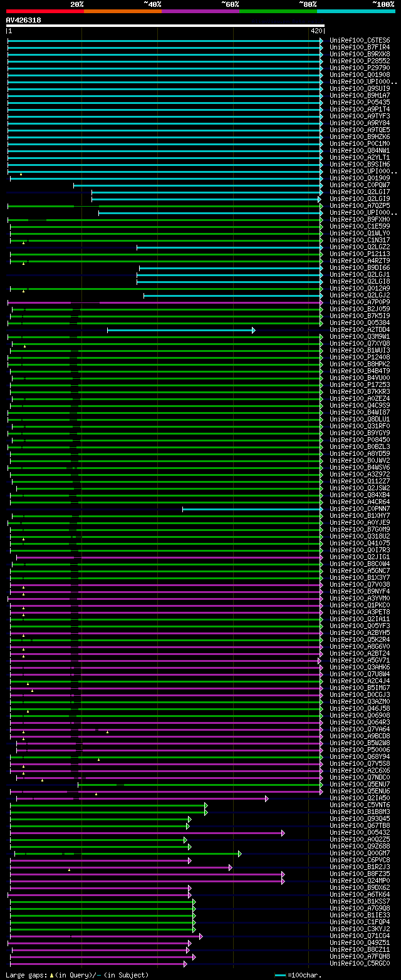This screenshot has height=980, width=401.
Task: Select the UniRef100_B9FXH0 label
Action: (x=359, y=219)
